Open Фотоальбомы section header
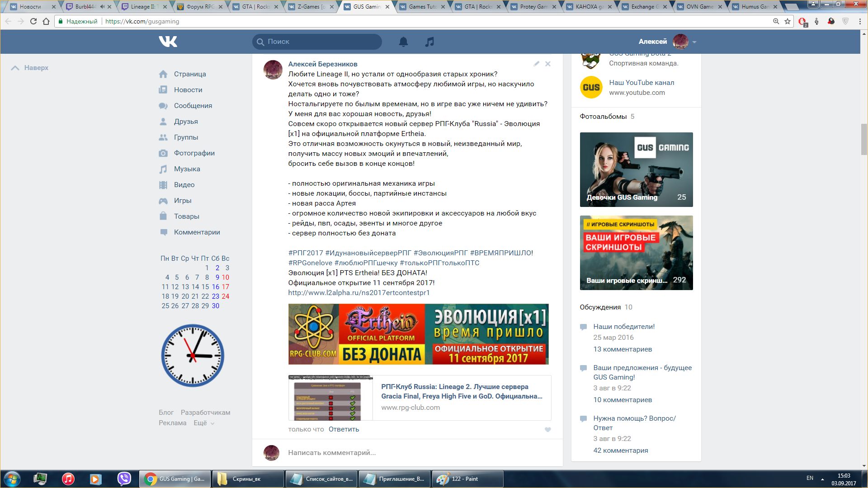Viewport: 868px width, 488px height. (603, 117)
